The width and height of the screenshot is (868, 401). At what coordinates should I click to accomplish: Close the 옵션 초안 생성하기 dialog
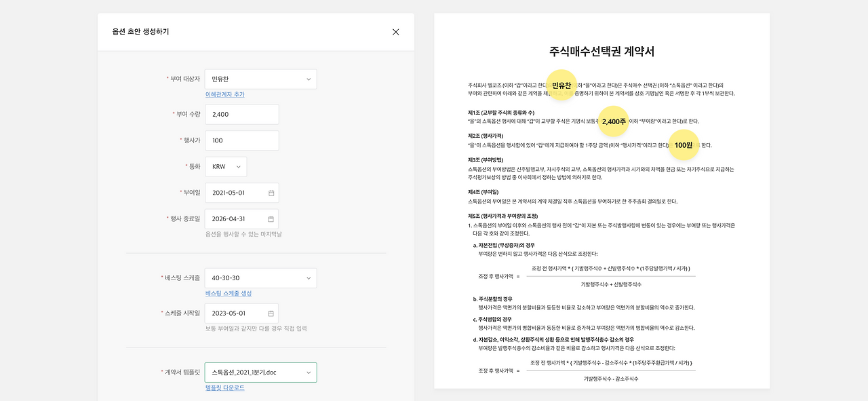click(x=395, y=31)
